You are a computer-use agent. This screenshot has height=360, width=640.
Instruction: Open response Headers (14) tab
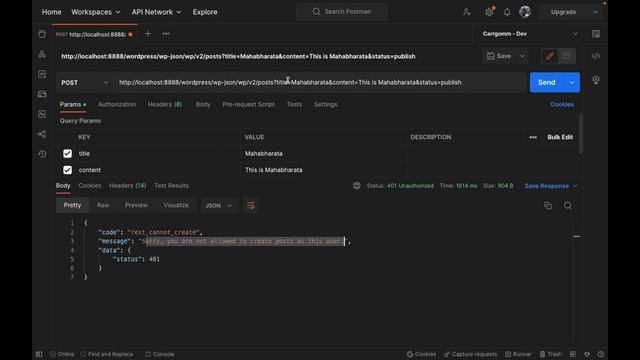point(128,186)
